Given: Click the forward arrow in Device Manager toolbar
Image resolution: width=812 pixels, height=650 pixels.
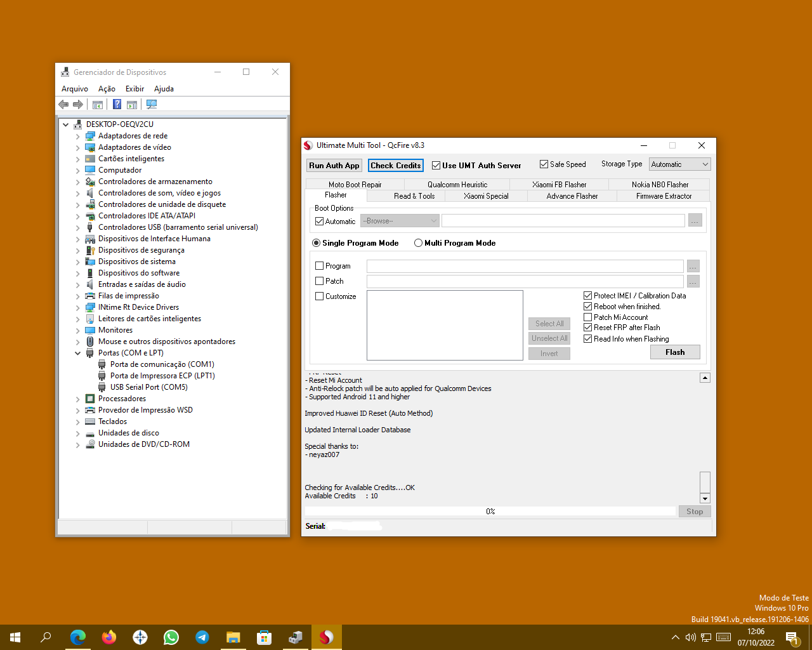Looking at the screenshot, I should 78,104.
